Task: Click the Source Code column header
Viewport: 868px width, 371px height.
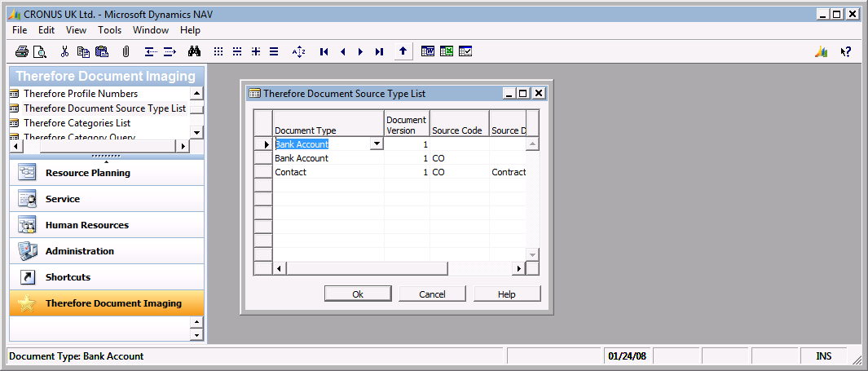Action: click(x=460, y=123)
